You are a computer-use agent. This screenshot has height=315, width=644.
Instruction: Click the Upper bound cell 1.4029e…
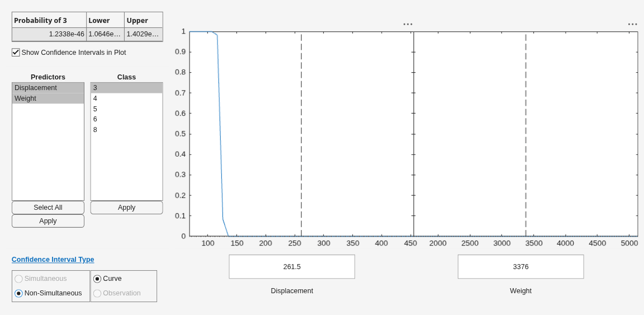(144, 34)
